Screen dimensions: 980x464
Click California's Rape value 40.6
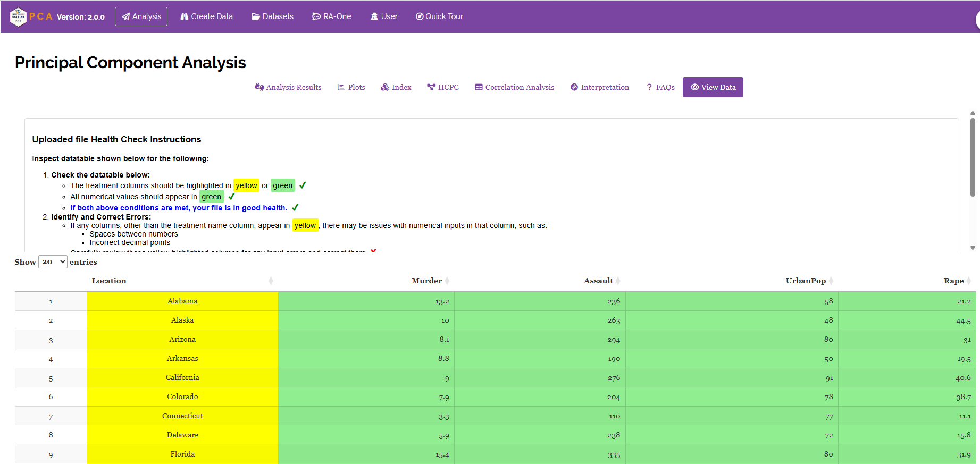pos(963,378)
